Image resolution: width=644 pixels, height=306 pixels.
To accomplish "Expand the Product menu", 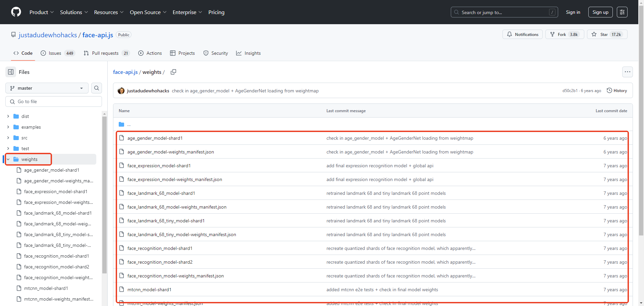I will point(42,12).
